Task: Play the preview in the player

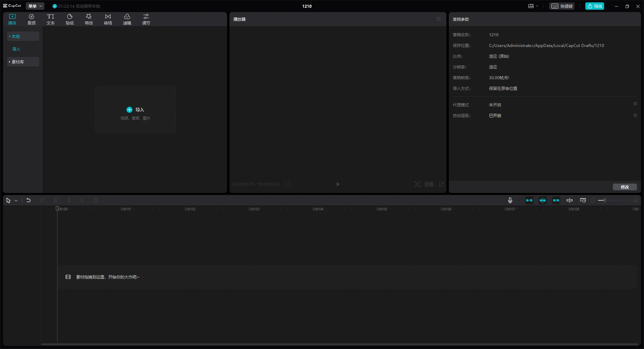Action: coord(338,184)
